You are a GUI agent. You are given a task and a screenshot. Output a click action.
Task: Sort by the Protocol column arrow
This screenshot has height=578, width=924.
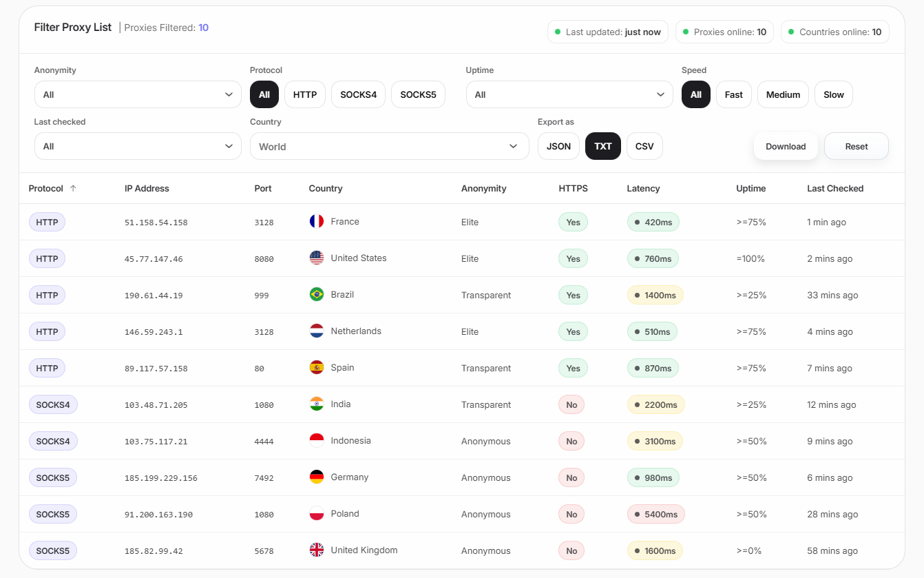73,188
